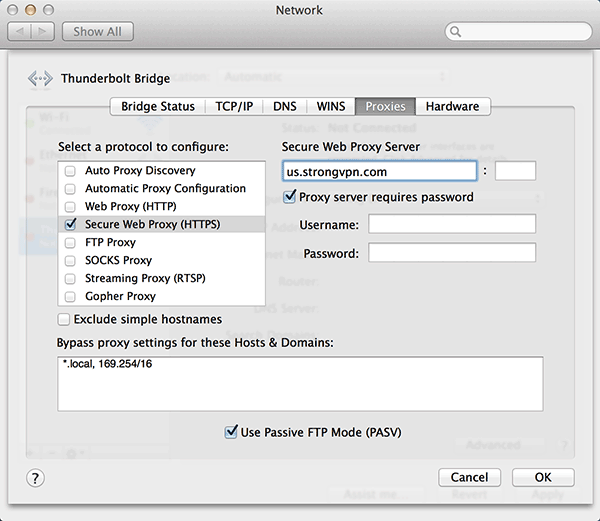This screenshot has height=521, width=600.
Task: Switch to the Bridge Status tab
Action: (158, 106)
